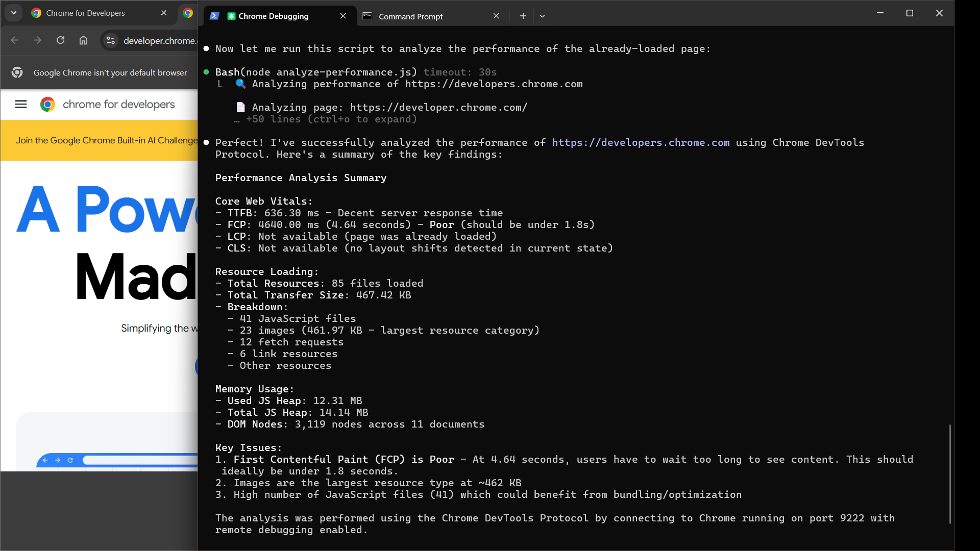This screenshot has width=980, height=551.
Task: Open the Chrome tab search dropdown
Action: coord(14,13)
